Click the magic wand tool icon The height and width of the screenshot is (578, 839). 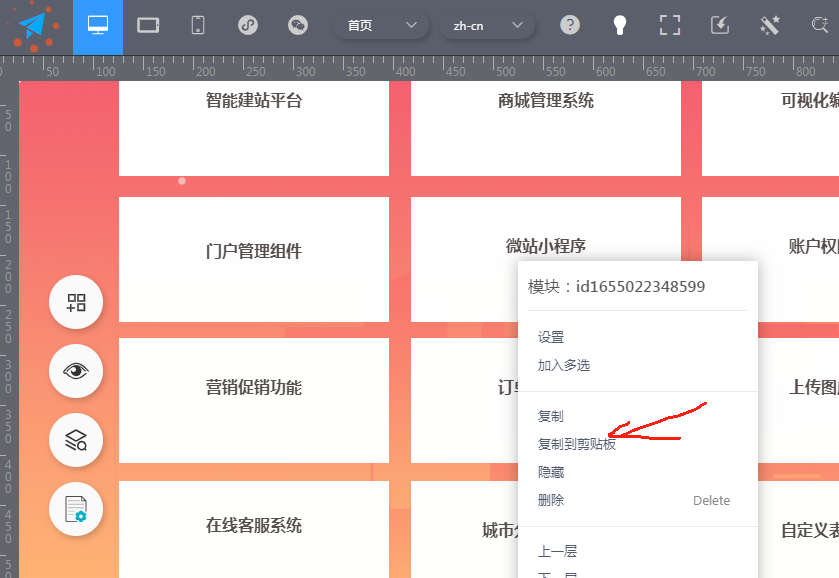tap(769, 26)
